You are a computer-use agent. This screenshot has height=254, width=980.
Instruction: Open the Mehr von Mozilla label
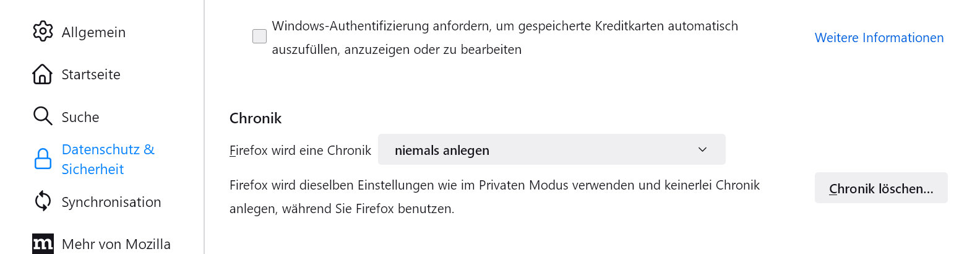(x=116, y=244)
